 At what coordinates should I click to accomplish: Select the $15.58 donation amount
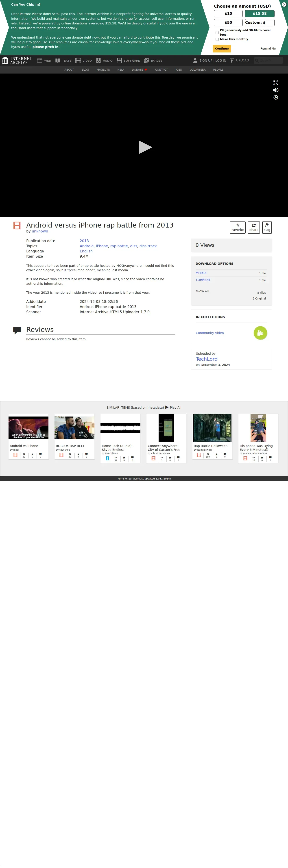[x=260, y=13]
